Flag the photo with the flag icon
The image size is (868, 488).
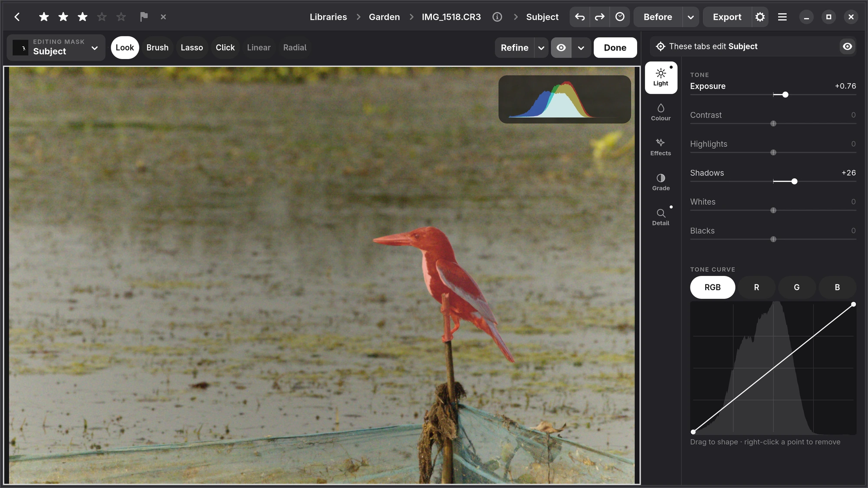coord(144,17)
